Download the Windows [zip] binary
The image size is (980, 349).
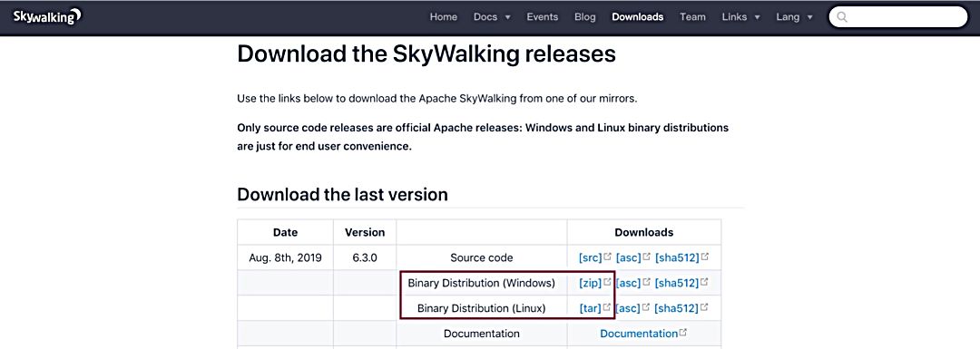[x=590, y=283]
